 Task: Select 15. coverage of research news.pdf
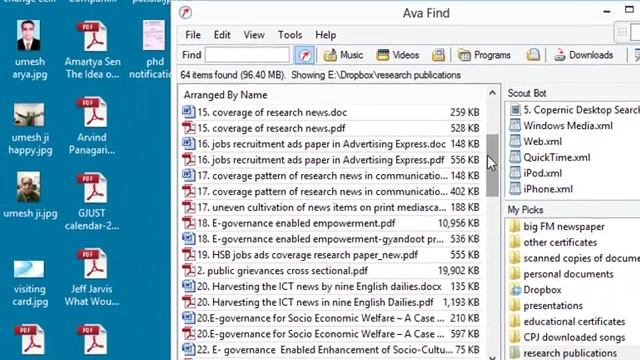(x=331, y=128)
